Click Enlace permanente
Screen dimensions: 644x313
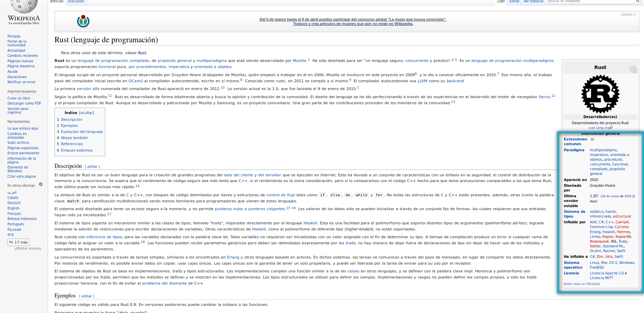[23, 153]
